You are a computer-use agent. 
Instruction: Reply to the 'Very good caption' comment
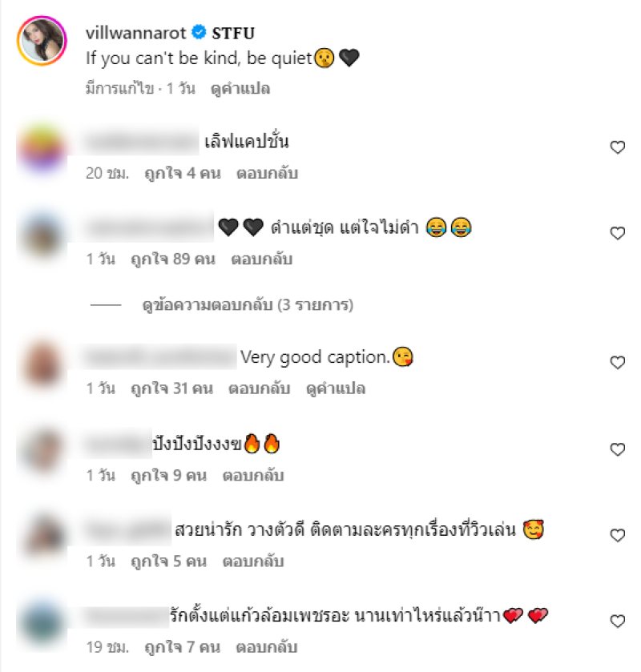click(x=259, y=388)
